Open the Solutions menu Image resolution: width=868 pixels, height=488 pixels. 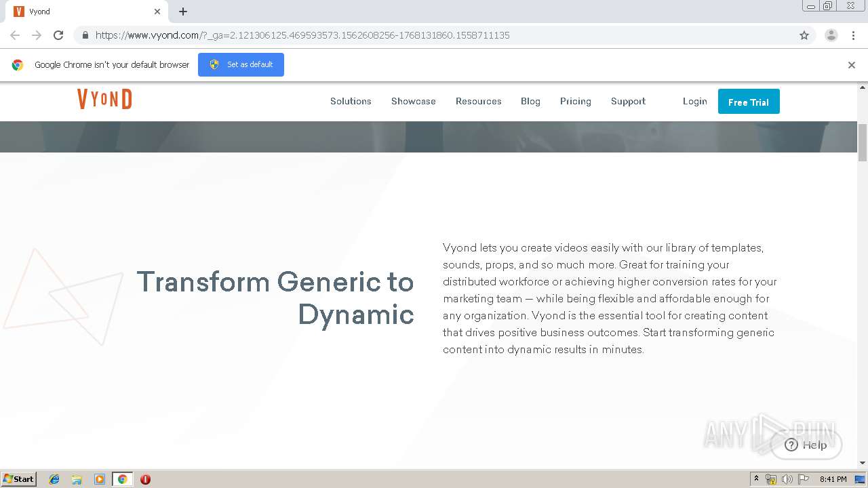click(x=351, y=101)
